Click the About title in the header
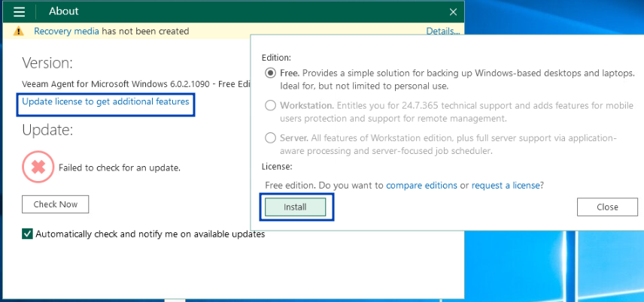Screen dimensions: 644x302 pos(64,11)
